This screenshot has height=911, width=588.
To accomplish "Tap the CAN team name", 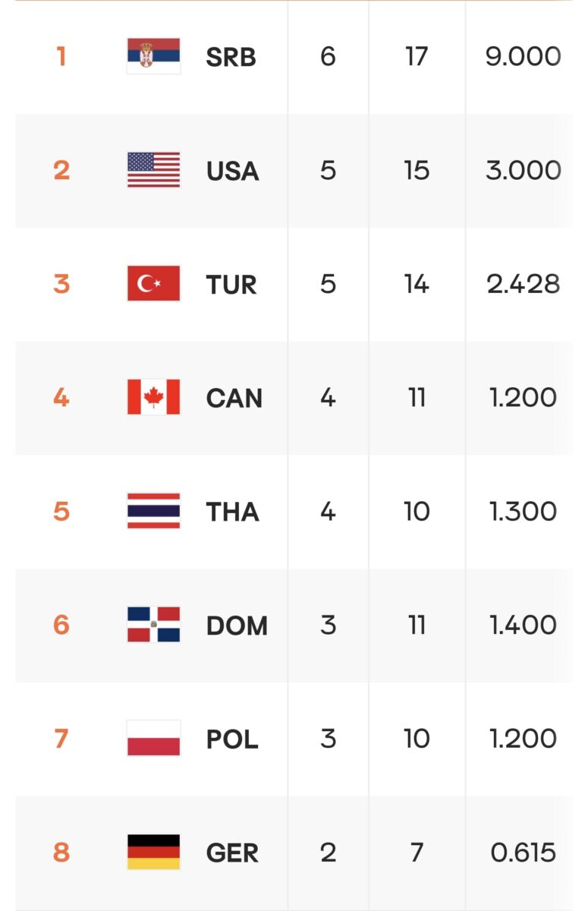I will point(234,398).
